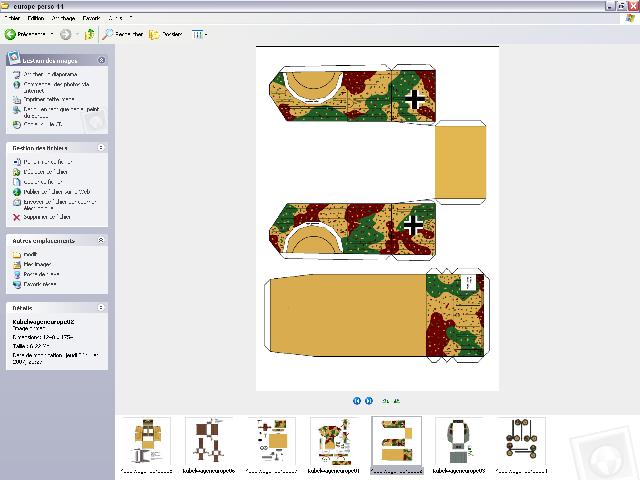
Task: Set image as desktop wallpaper
Action: 56,112
